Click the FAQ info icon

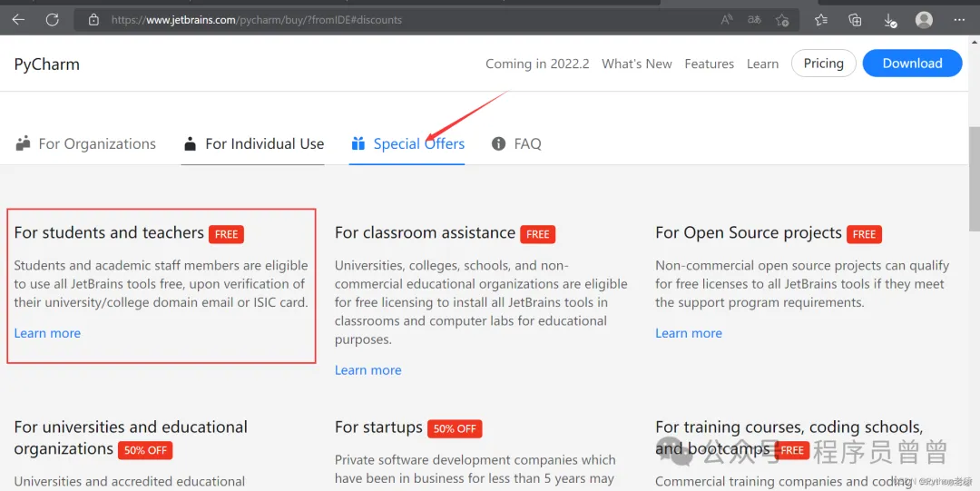[498, 144]
